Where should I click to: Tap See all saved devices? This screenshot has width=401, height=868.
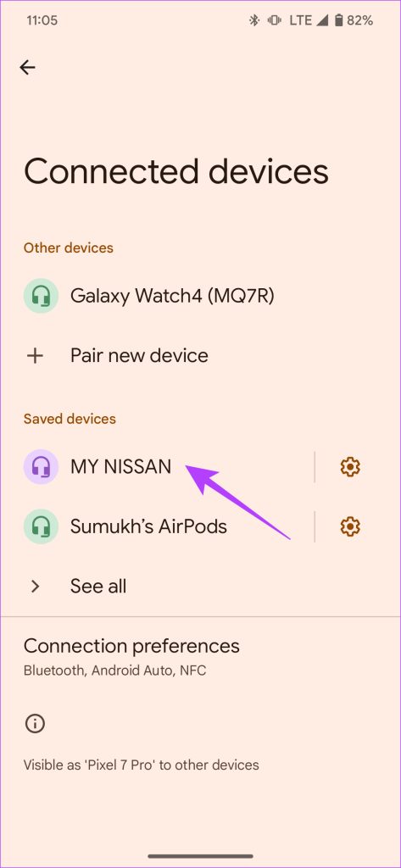click(200, 587)
